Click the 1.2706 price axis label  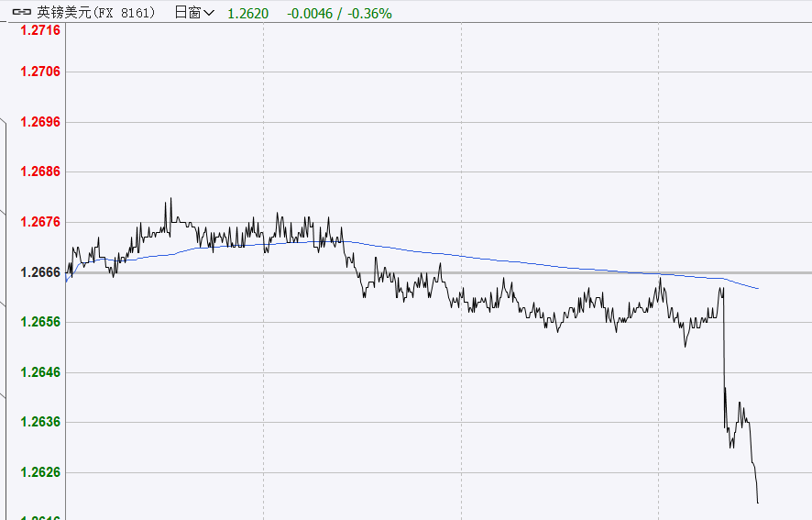point(40,72)
